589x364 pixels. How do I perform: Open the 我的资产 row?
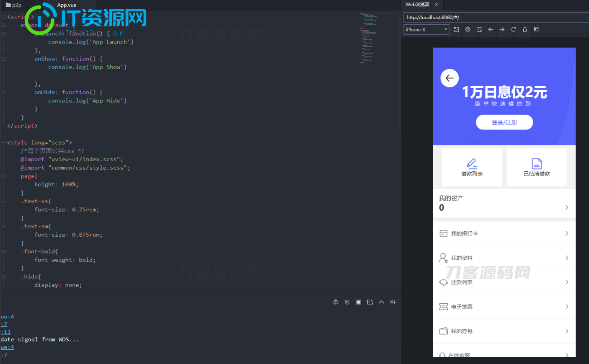tap(504, 203)
